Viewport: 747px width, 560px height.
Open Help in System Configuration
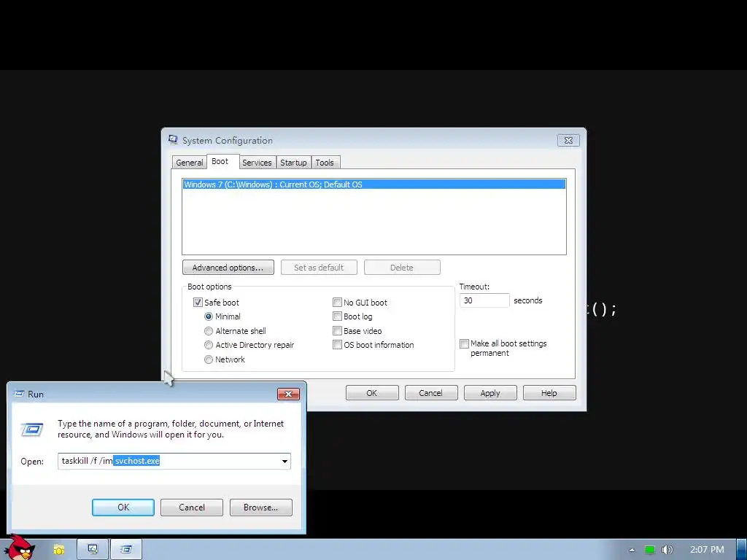549,393
